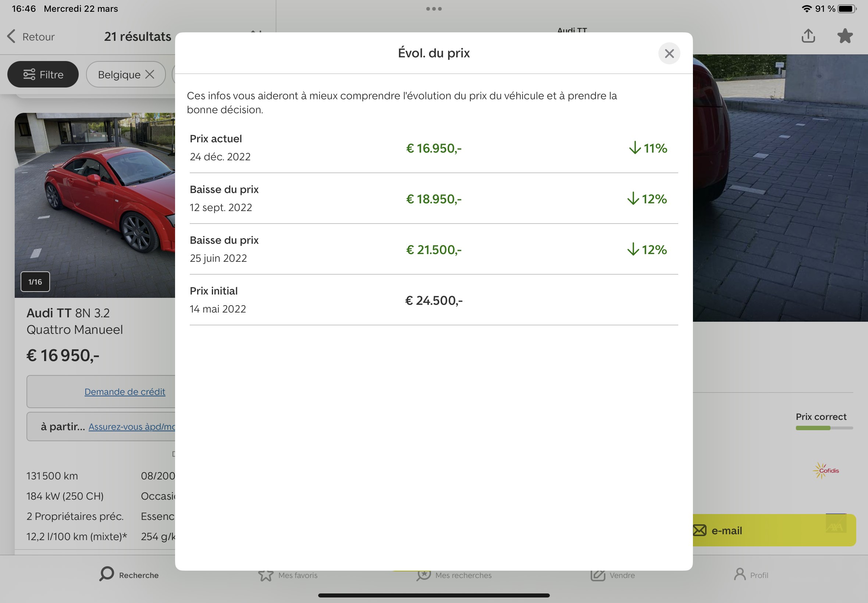
Task: Close the Évol. du prix dialog
Action: pyautogui.click(x=669, y=53)
